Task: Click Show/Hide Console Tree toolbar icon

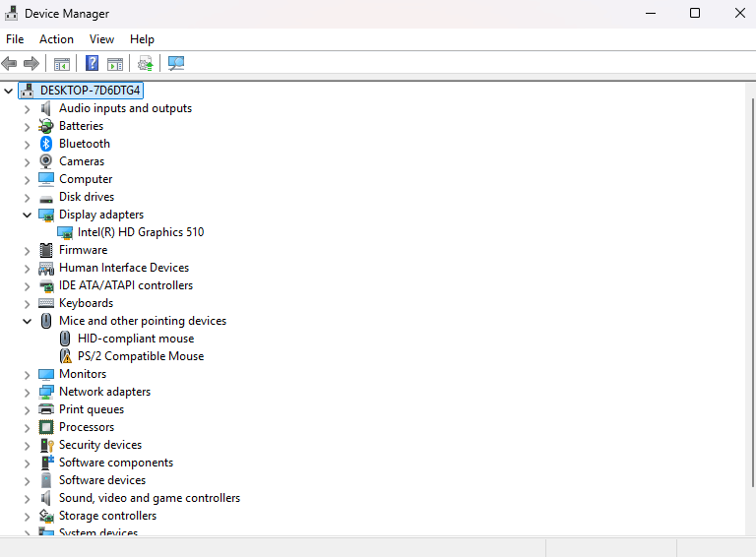Action: pos(62,64)
